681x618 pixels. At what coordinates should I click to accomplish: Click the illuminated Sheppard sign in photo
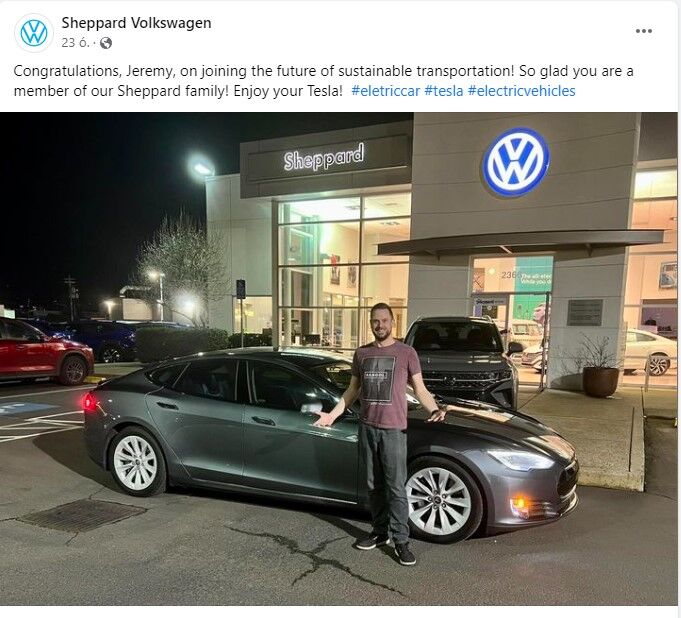324,158
